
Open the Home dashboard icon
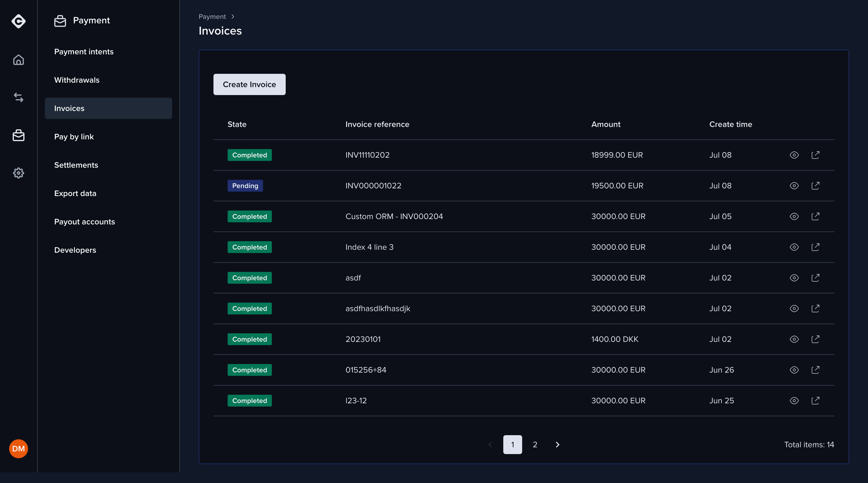[18, 59]
